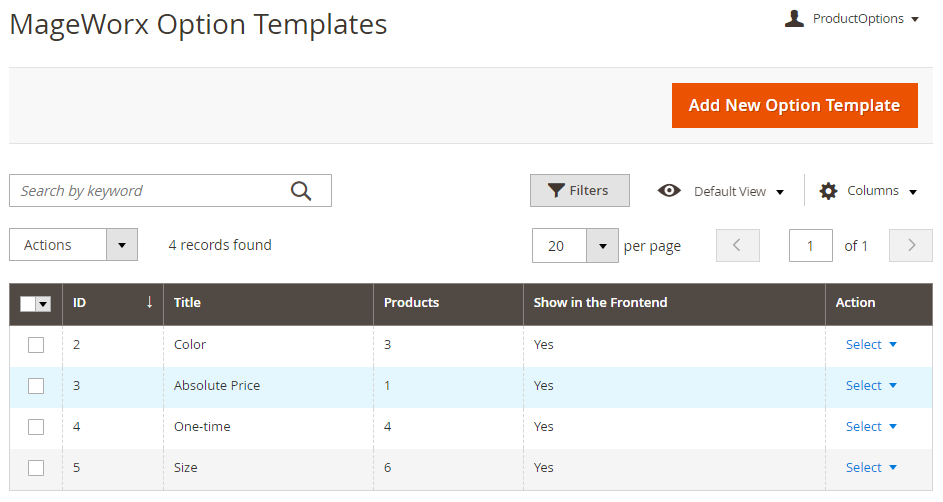Check the box for Color row

click(x=36, y=345)
